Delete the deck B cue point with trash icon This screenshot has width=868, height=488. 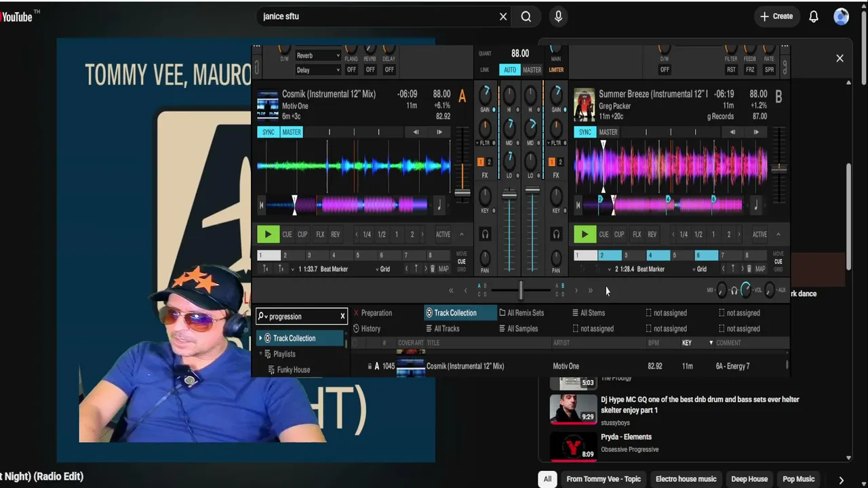(x=749, y=269)
